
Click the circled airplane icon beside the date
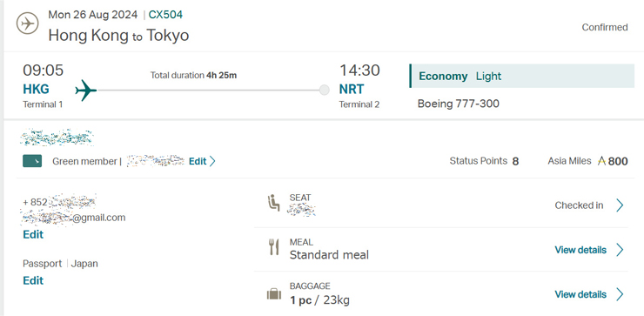click(x=28, y=24)
